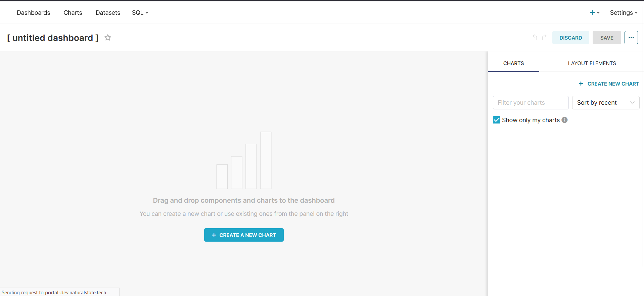Screen dimensions: 644x296
Task: Click the Create New Chart link in panel
Action: (609, 84)
